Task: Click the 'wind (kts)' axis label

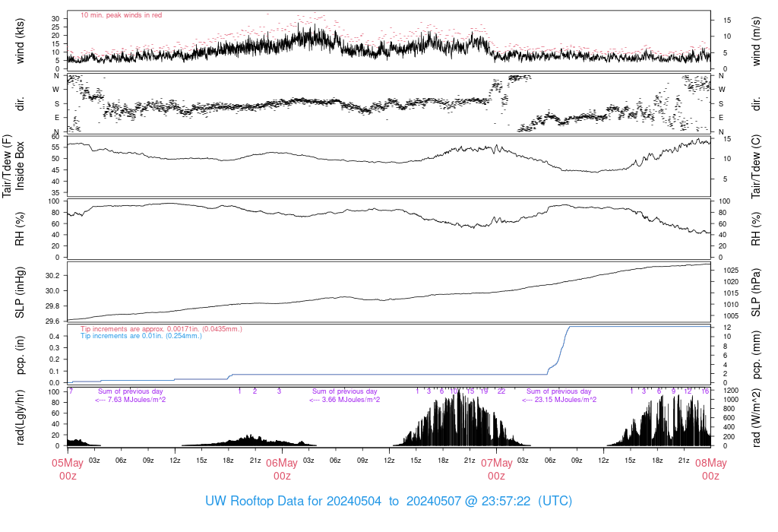Action: pos(20,41)
